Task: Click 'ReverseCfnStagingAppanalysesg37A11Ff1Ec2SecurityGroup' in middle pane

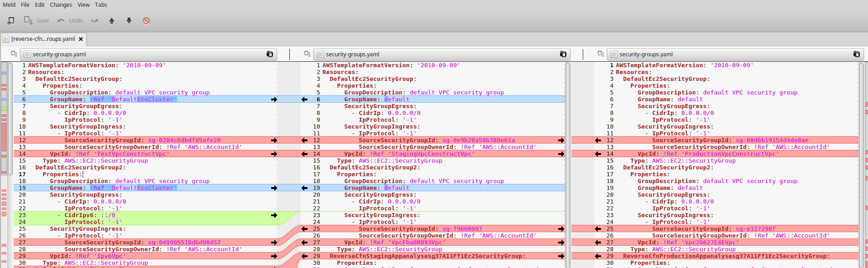Action: coord(427,256)
